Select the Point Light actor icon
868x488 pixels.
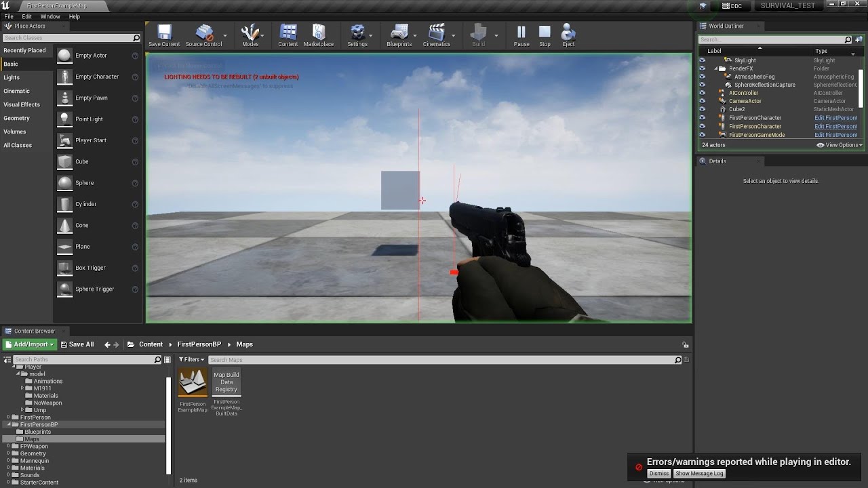click(x=64, y=119)
